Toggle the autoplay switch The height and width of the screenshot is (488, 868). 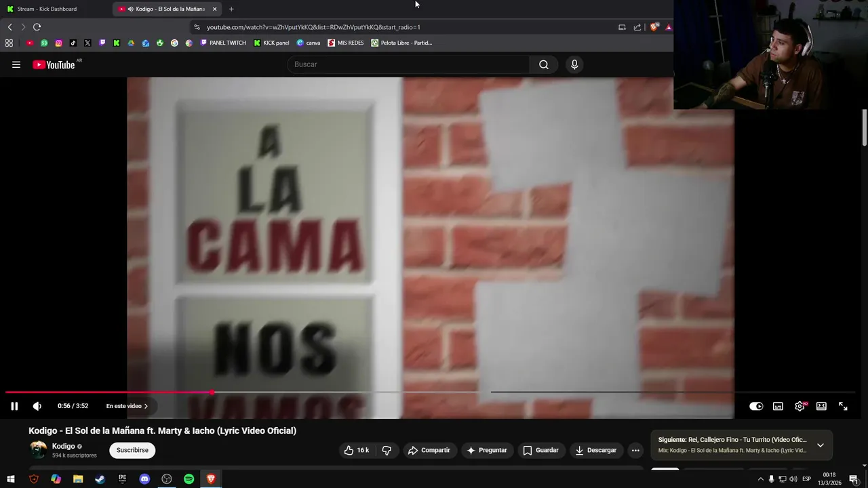point(756,406)
